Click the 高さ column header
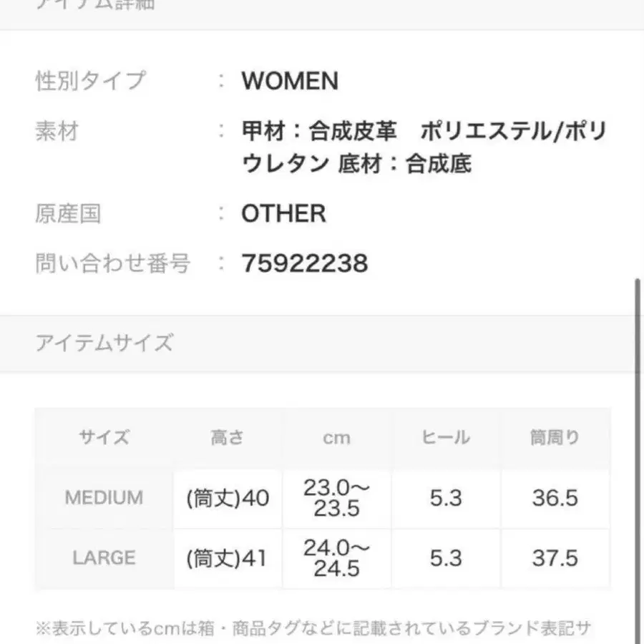 point(228,438)
